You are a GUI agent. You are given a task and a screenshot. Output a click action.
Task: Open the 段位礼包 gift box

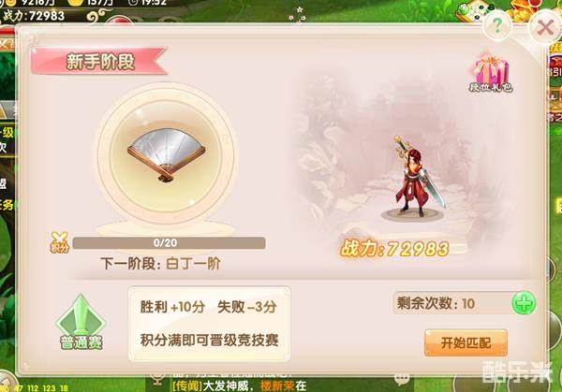[x=491, y=72]
